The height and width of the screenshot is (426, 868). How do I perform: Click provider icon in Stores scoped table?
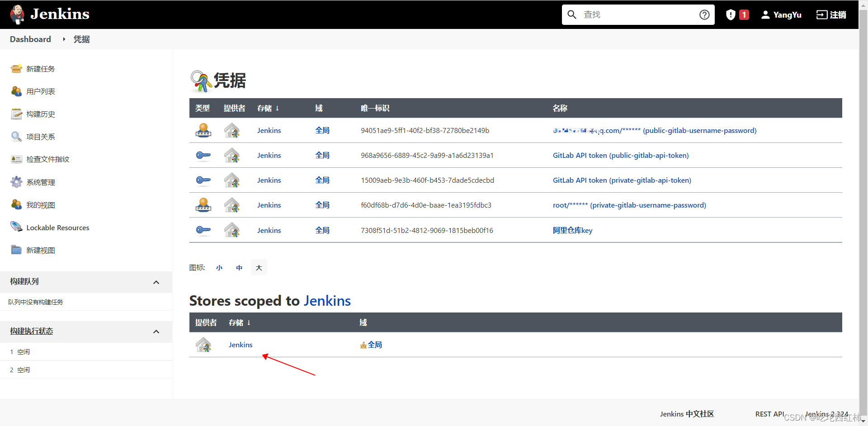click(x=203, y=345)
